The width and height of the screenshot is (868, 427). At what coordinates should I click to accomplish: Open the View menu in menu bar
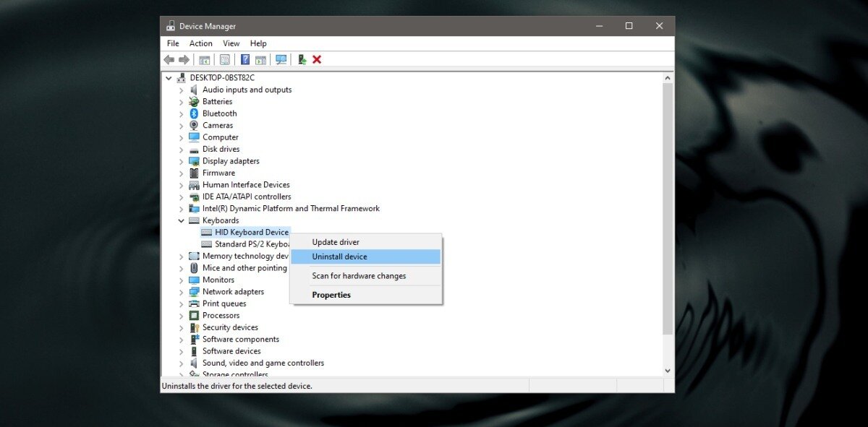pyautogui.click(x=231, y=43)
